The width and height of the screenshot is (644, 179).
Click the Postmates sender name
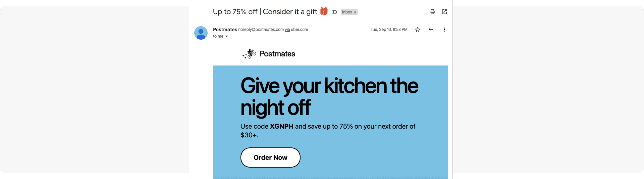coord(225,30)
